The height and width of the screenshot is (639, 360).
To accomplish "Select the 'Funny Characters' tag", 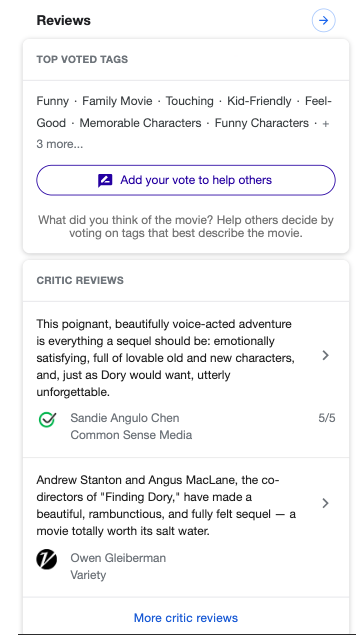I will pos(262,123).
